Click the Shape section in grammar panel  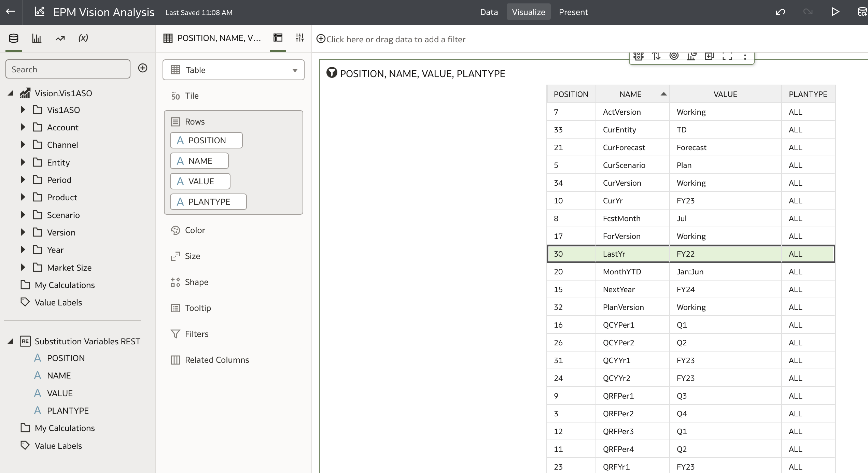click(x=190, y=282)
